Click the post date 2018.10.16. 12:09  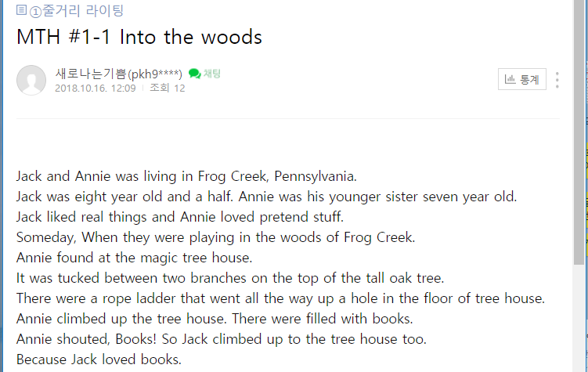(x=96, y=88)
